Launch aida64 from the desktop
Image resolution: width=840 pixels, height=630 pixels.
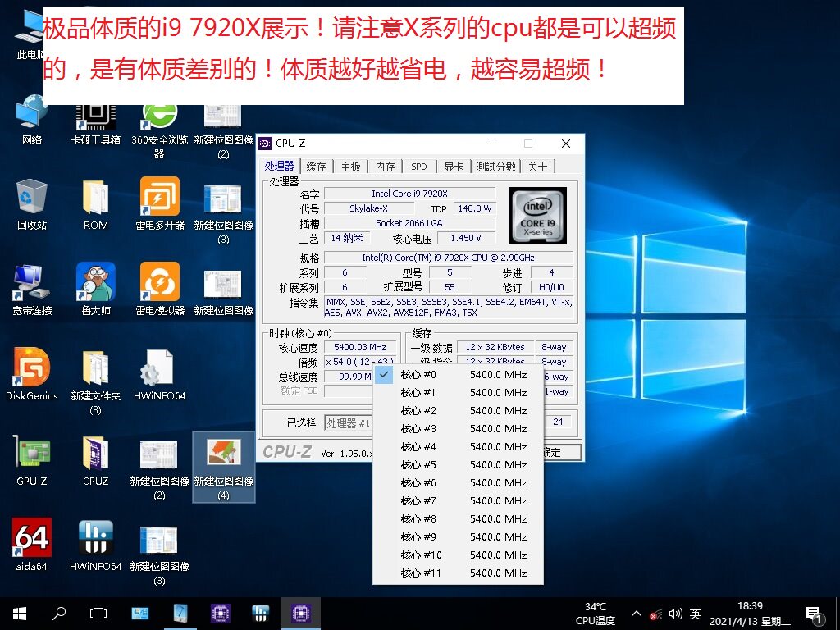click(x=32, y=545)
